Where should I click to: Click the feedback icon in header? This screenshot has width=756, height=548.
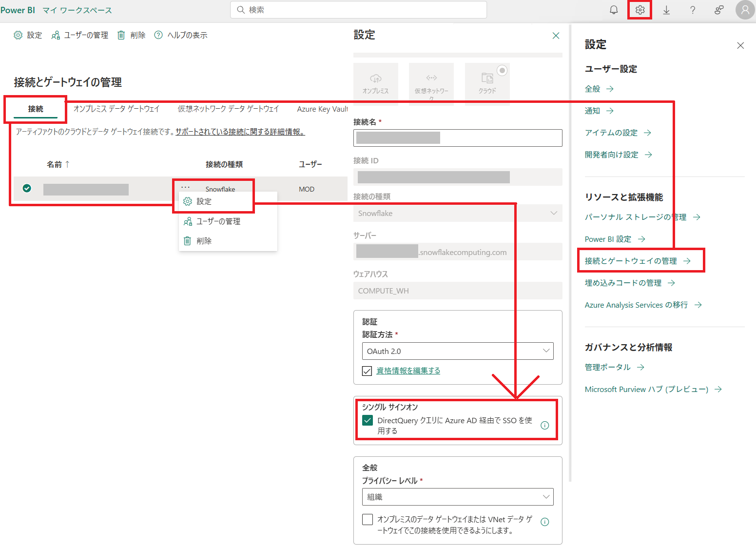(x=719, y=10)
